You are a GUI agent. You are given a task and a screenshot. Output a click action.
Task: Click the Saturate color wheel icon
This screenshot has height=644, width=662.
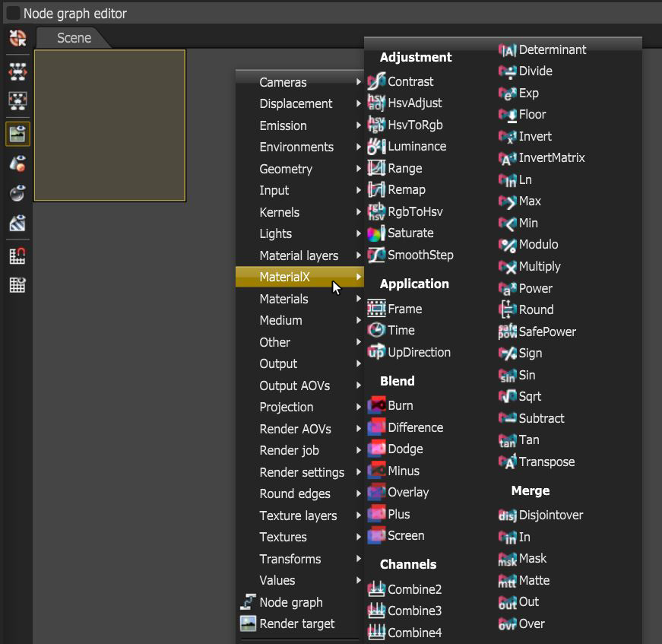click(376, 233)
